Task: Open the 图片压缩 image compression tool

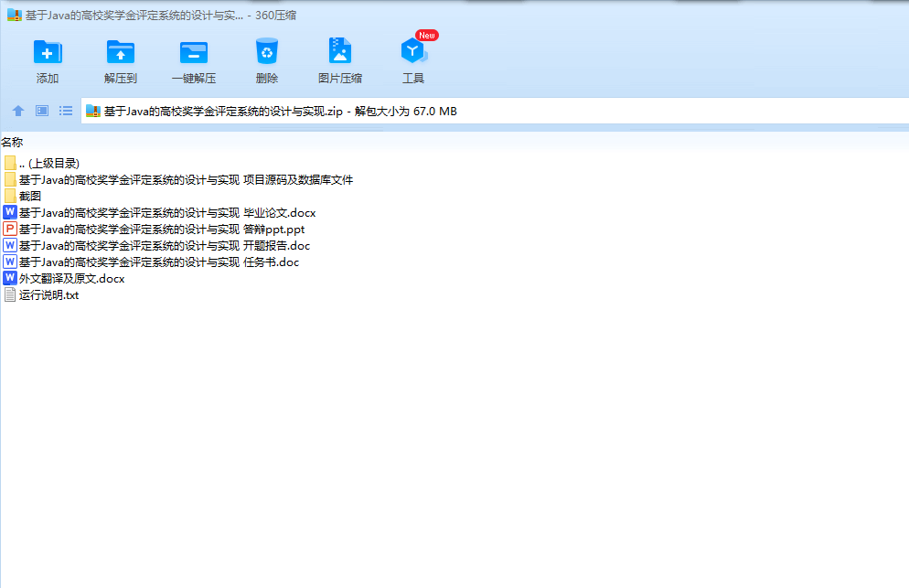Action: 339,50
